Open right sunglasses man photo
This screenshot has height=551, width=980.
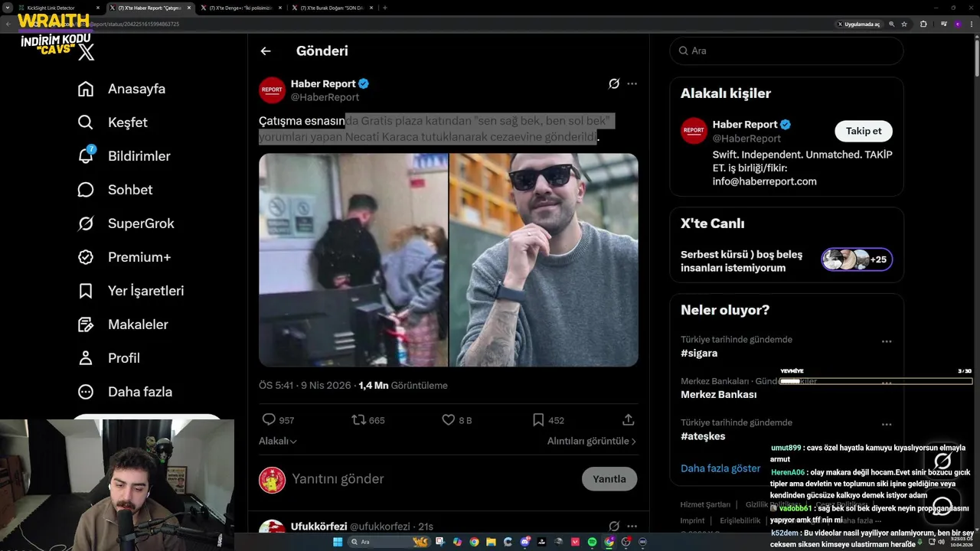544,260
